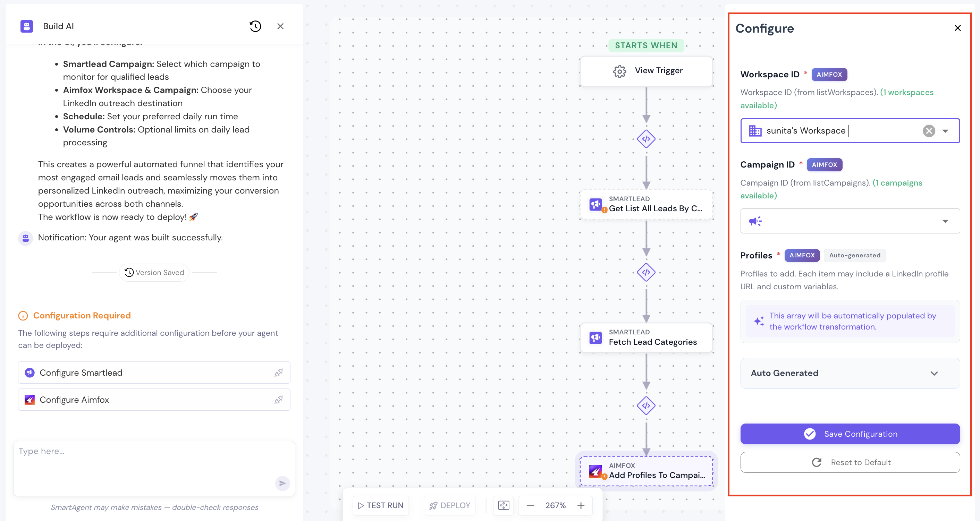The width and height of the screenshot is (980, 521).
Task: Click the TEST RUN button
Action: pos(381,505)
